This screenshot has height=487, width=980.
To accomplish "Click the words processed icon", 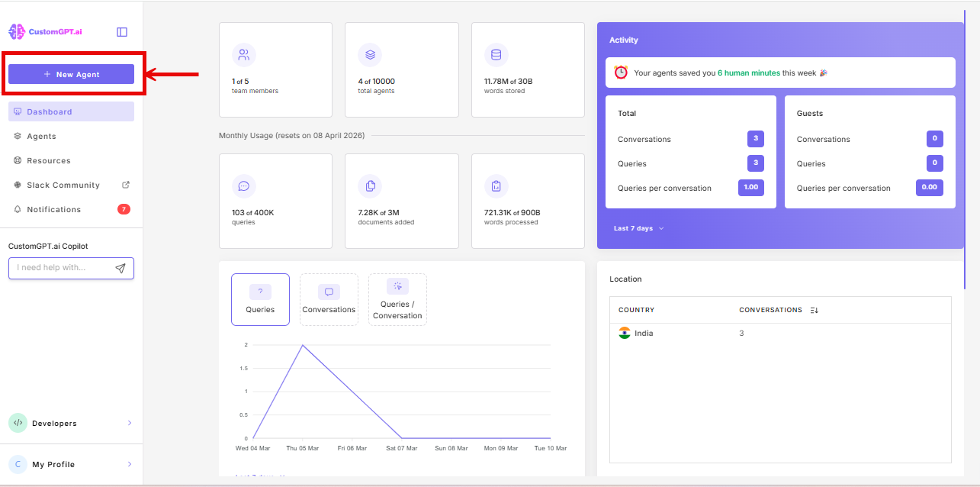I will pos(496,185).
